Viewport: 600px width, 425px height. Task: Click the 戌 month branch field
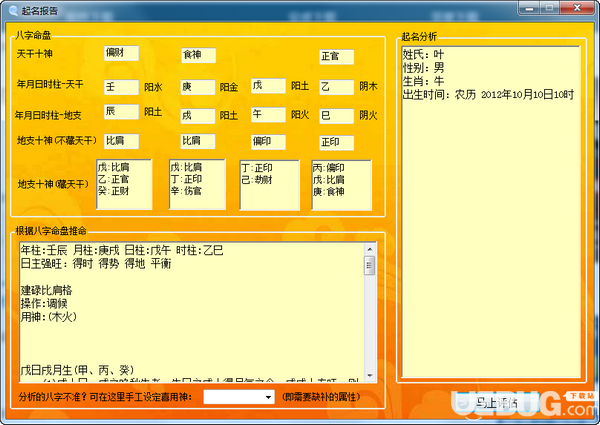point(197,116)
